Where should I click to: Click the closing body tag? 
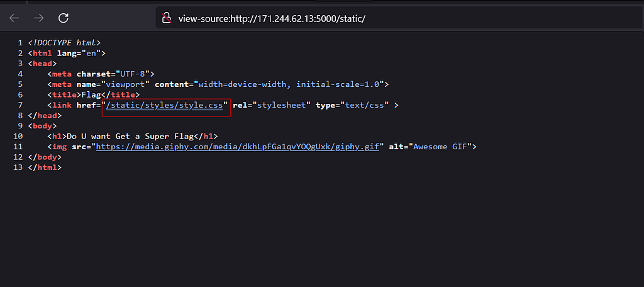45,157
